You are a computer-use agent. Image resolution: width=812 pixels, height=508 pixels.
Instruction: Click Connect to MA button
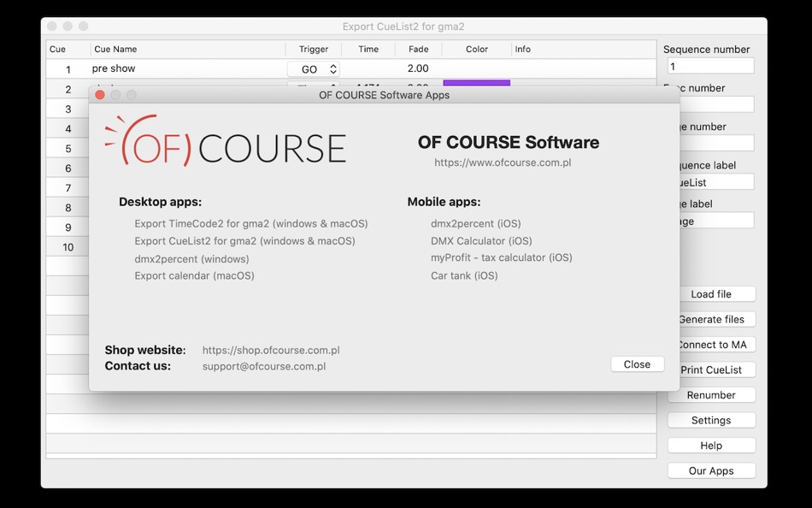tap(717, 345)
